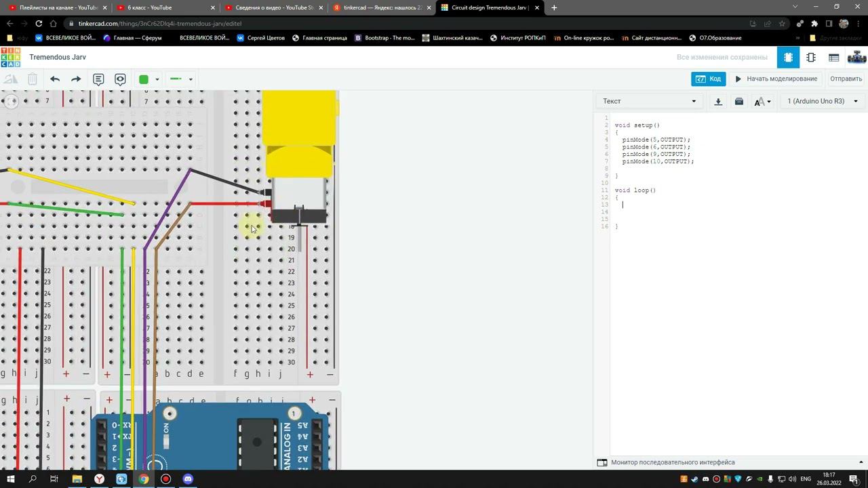Screen dimensions: 868x488
Task: Open Chrome in taskbar
Action: point(144,479)
